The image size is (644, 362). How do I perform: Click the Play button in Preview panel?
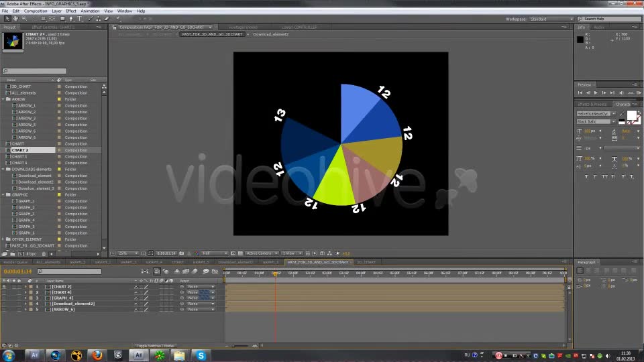click(x=596, y=93)
